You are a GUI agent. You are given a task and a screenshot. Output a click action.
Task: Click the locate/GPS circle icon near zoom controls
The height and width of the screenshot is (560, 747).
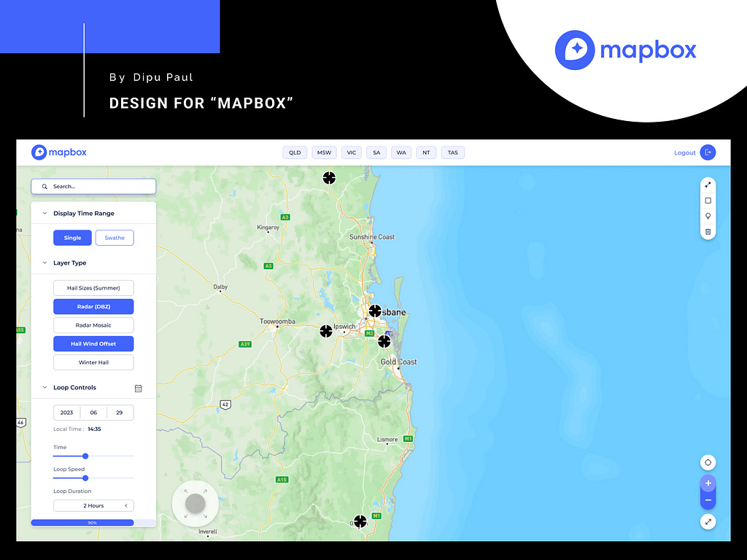click(708, 462)
